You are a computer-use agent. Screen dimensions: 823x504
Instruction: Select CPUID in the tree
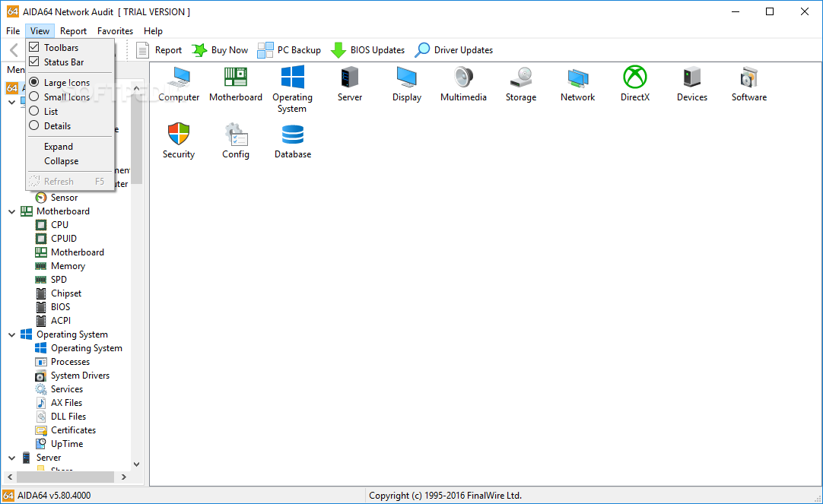(x=56, y=239)
